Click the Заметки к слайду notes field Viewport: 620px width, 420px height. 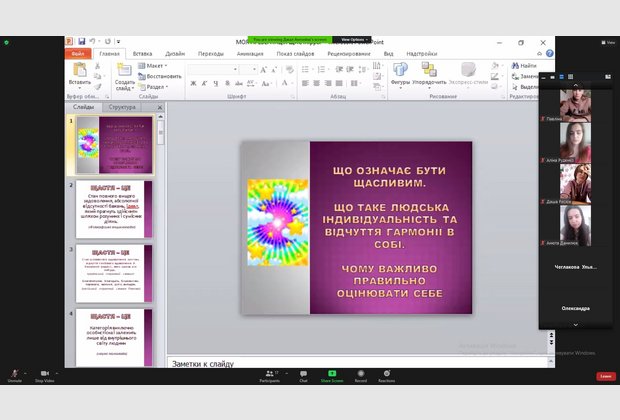[350, 363]
